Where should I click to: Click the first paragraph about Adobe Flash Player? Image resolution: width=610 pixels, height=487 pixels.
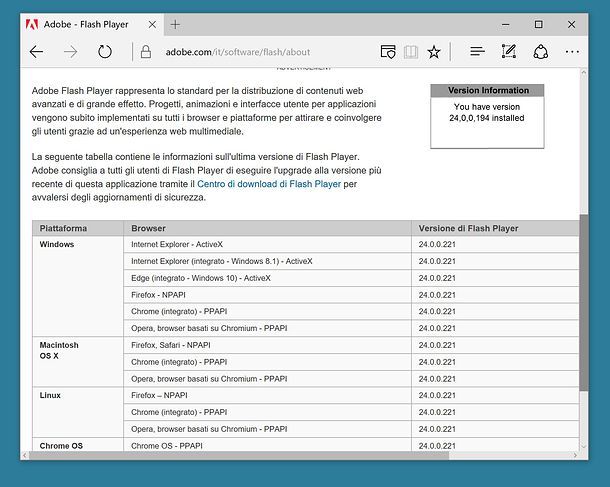[207, 111]
